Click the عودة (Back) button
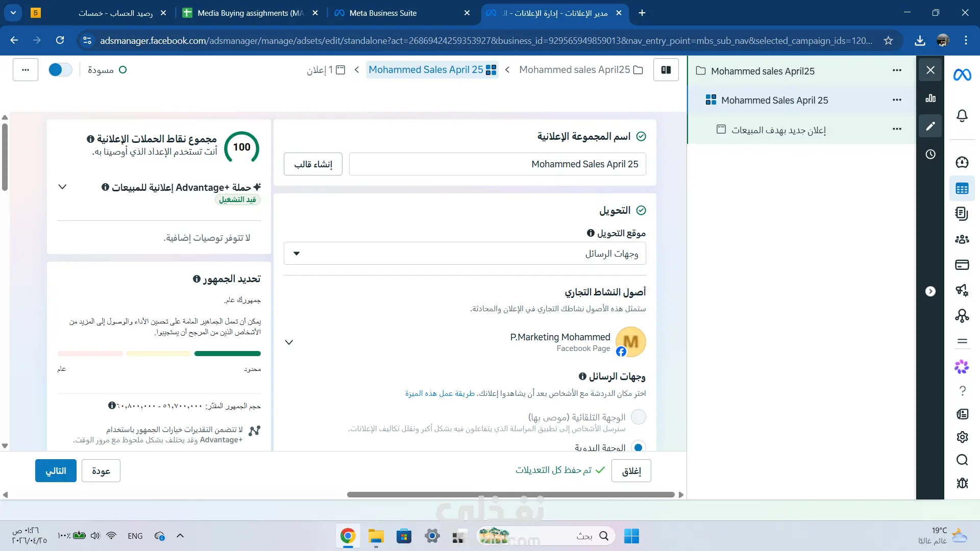This screenshot has width=980, height=551. point(101,470)
